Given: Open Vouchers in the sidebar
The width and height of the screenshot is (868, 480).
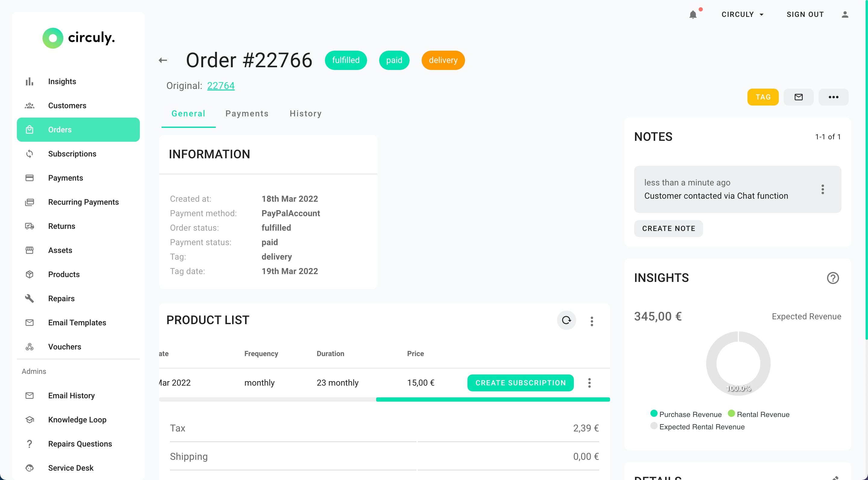Looking at the screenshot, I should point(78,346).
